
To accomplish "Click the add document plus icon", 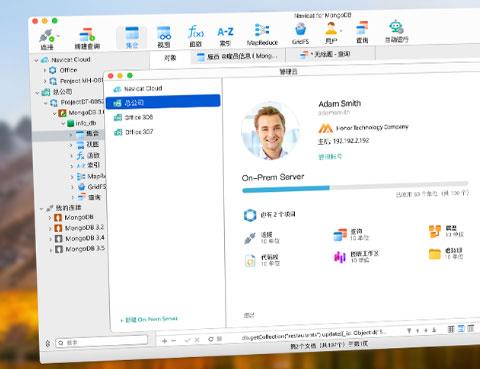I will (x=164, y=341).
